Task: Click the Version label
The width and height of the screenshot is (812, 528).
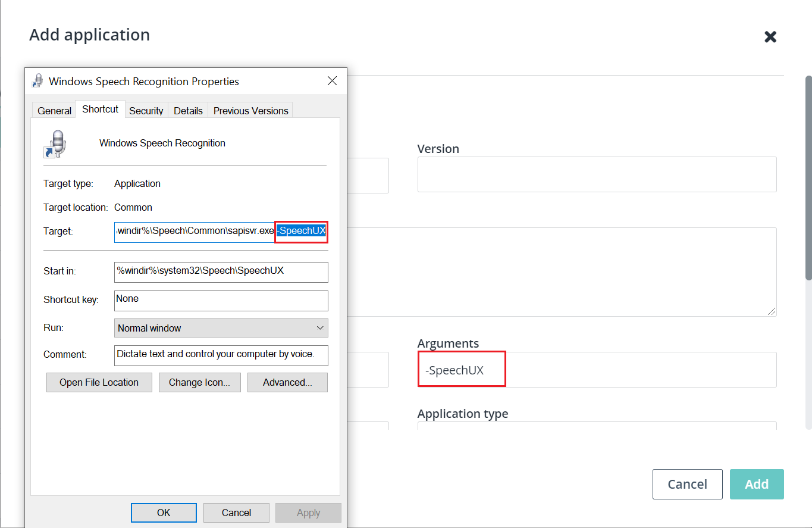Action: (438, 149)
